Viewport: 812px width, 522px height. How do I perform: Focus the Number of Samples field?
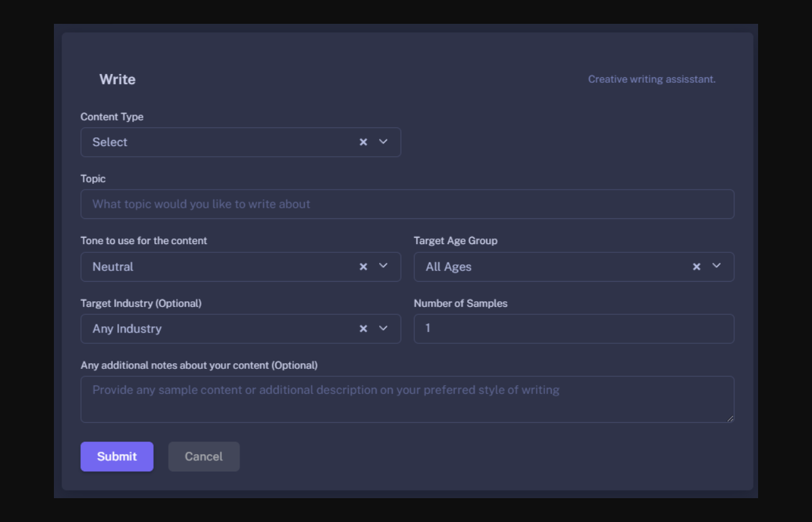click(x=573, y=329)
